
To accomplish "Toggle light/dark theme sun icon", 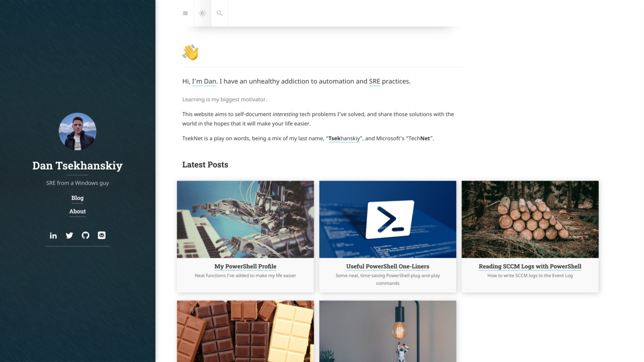I will pyautogui.click(x=202, y=13).
